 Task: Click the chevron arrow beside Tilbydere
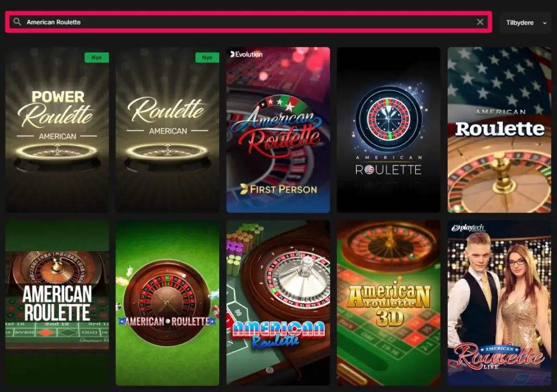(x=544, y=23)
